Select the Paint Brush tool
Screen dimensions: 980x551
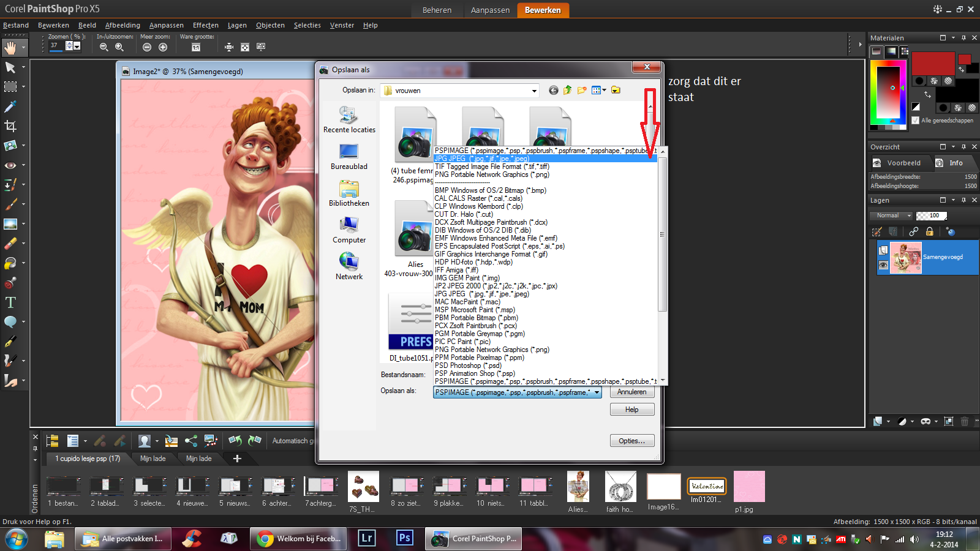(10, 204)
